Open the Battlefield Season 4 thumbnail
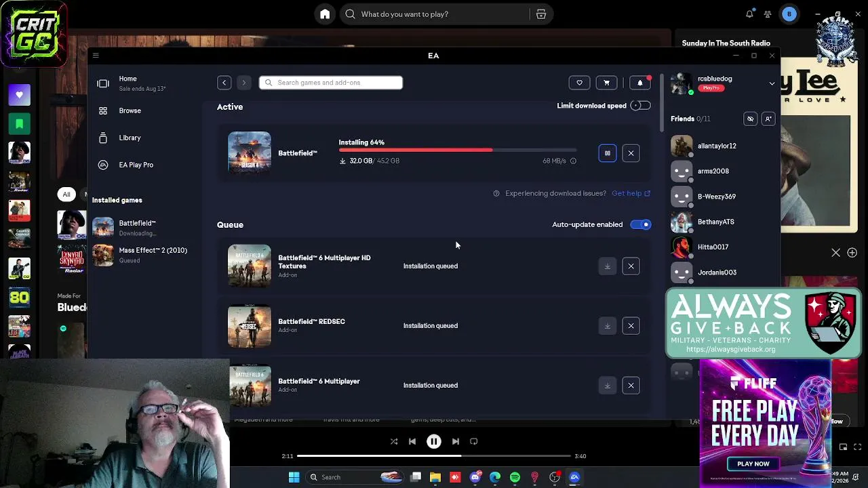The width and height of the screenshot is (868, 488). tap(250, 153)
